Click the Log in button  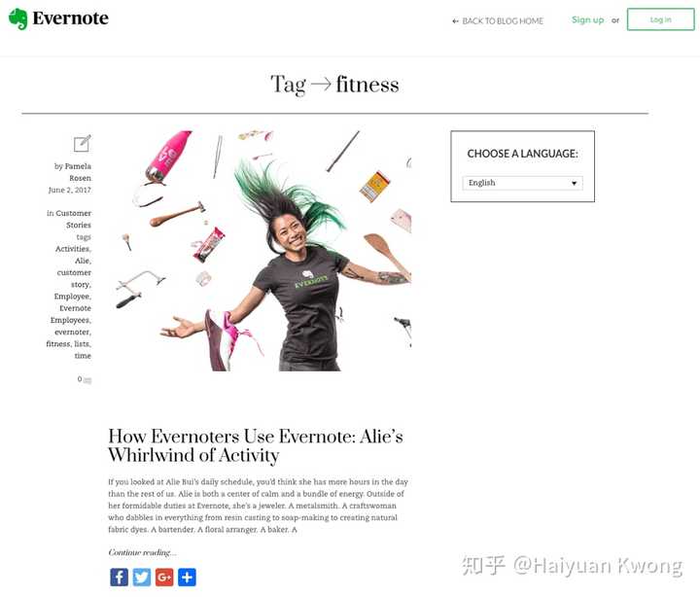[x=661, y=19]
